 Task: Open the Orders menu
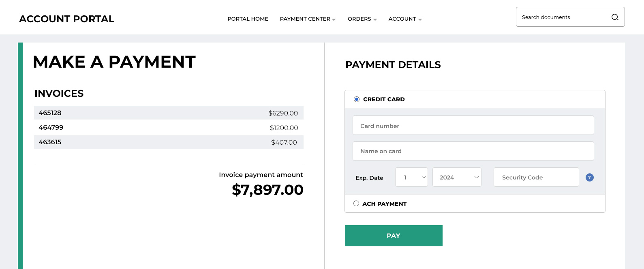362,19
